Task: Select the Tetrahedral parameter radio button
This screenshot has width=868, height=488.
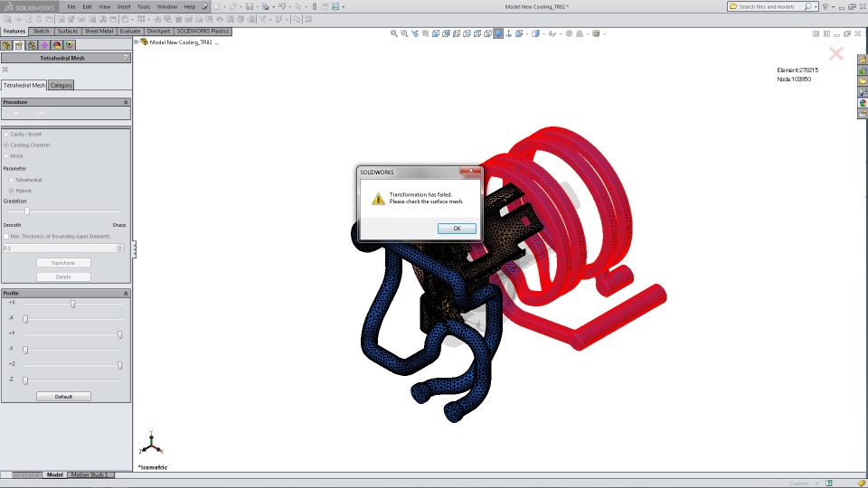Action: pyautogui.click(x=12, y=180)
